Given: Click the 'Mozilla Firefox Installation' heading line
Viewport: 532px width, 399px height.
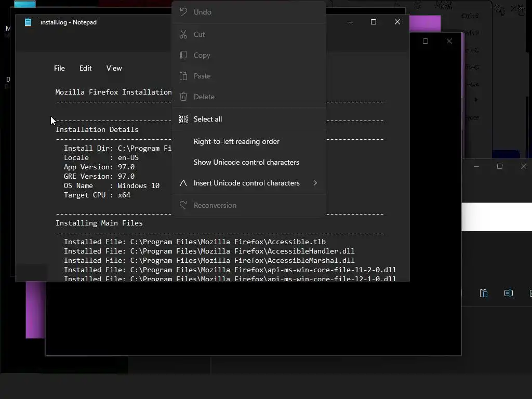Looking at the screenshot, I should [x=114, y=92].
